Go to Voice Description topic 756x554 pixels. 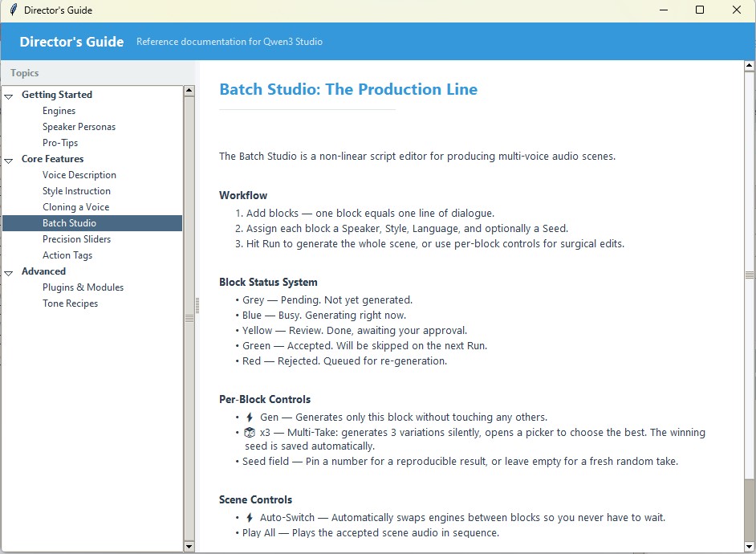coord(79,175)
